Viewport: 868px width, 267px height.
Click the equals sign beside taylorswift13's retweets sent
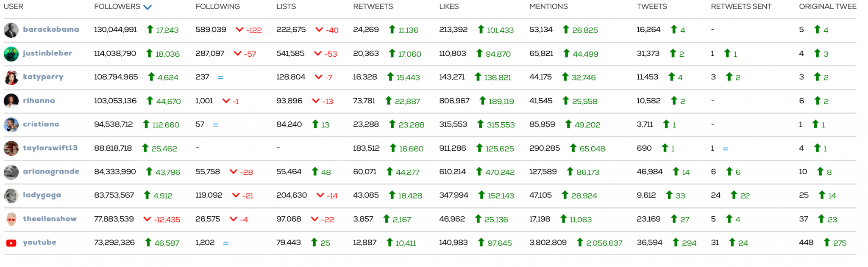point(726,148)
